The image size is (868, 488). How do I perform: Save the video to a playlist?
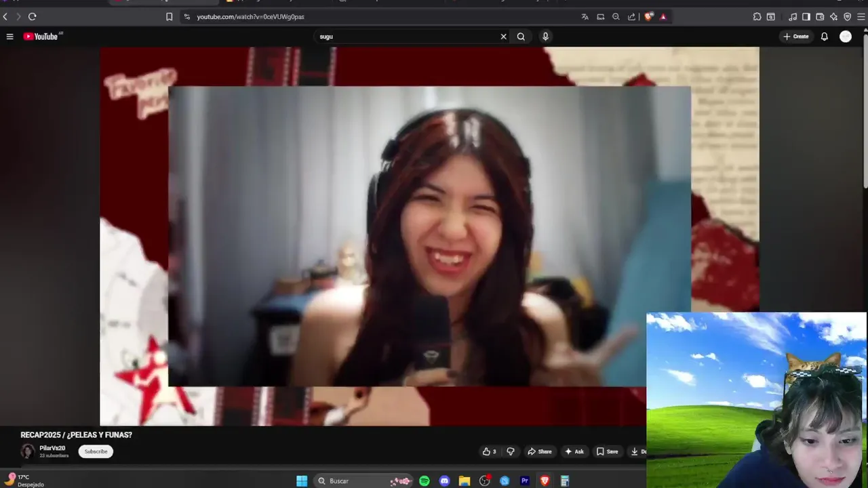click(608, 451)
